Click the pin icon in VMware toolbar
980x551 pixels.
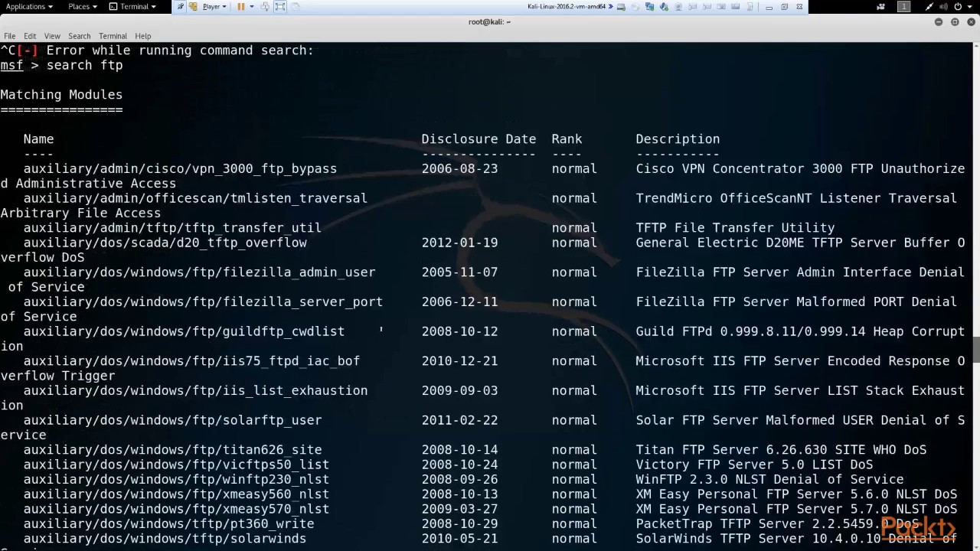click(x=181, y=6)
